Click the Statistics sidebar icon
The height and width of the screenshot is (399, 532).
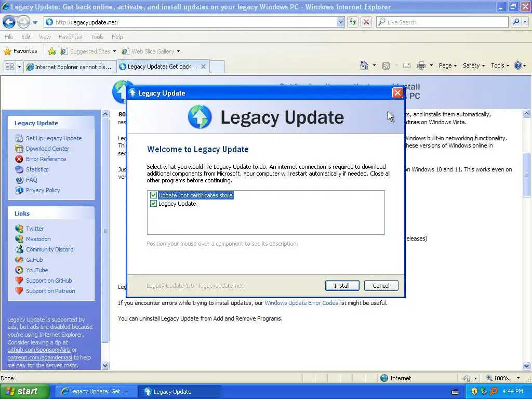coord(19,169)
